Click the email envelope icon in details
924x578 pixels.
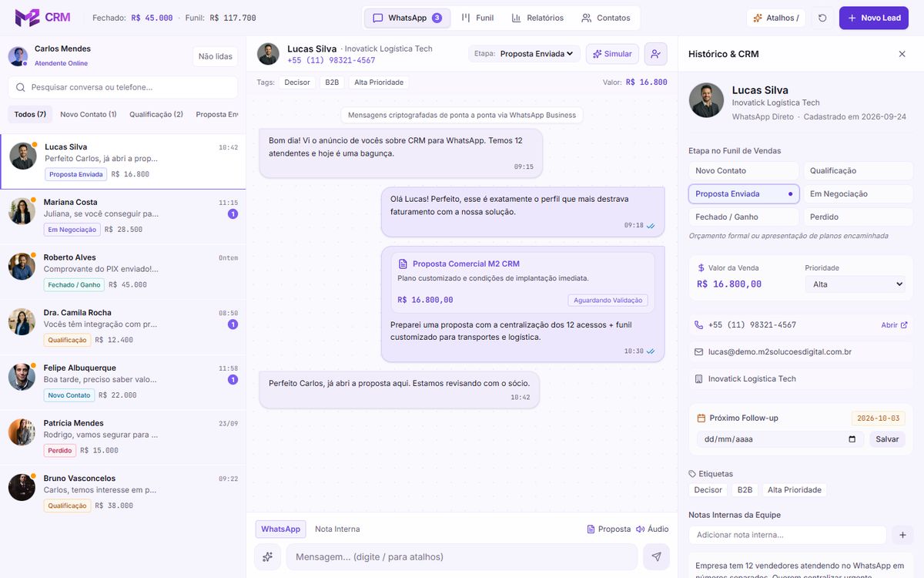pos(698,352)
